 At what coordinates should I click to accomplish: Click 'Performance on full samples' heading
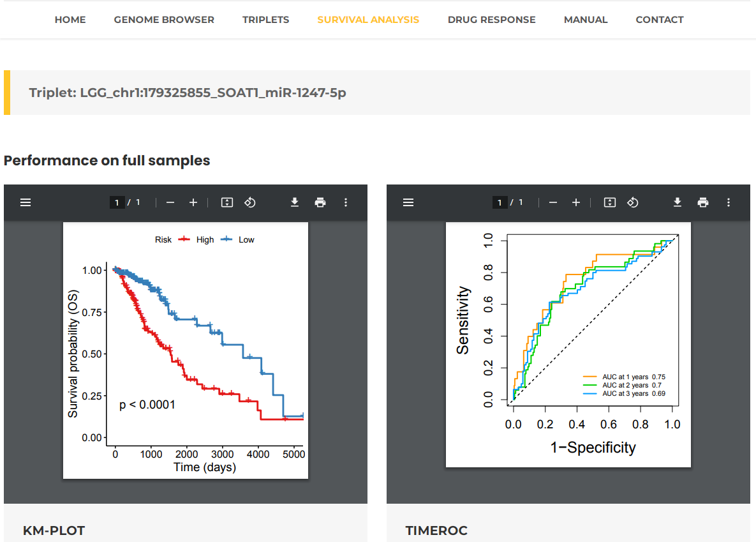coord(107,160)
